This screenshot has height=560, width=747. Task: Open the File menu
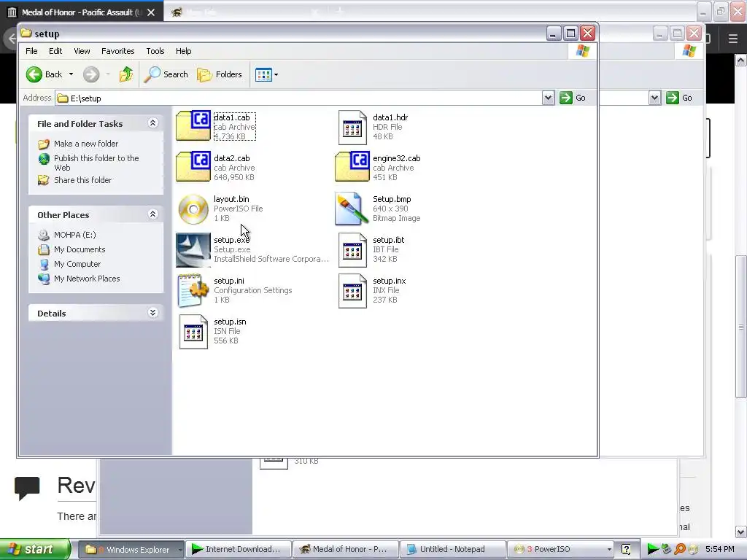pyautogui.click(x=31, y=51)
